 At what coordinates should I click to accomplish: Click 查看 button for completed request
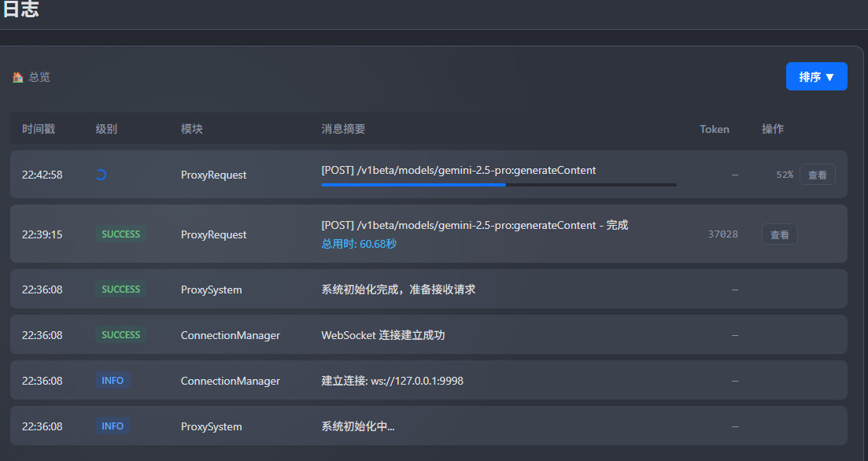(x=779, y=234)
